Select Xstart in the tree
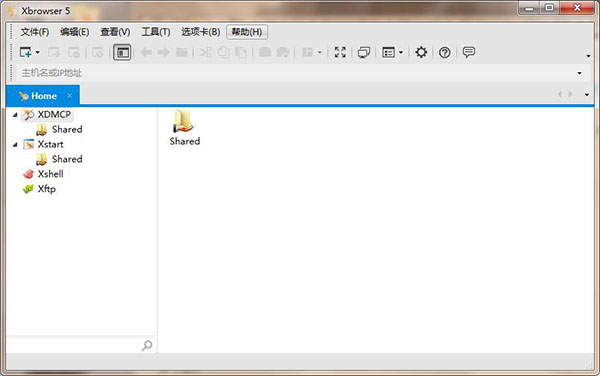 pyautogui.click(x=50, y=144)
